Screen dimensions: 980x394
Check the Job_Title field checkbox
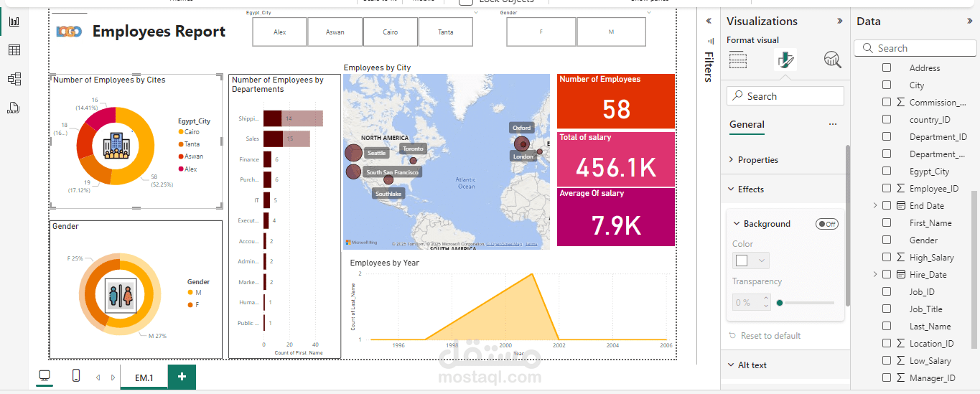tap(887, 309)
